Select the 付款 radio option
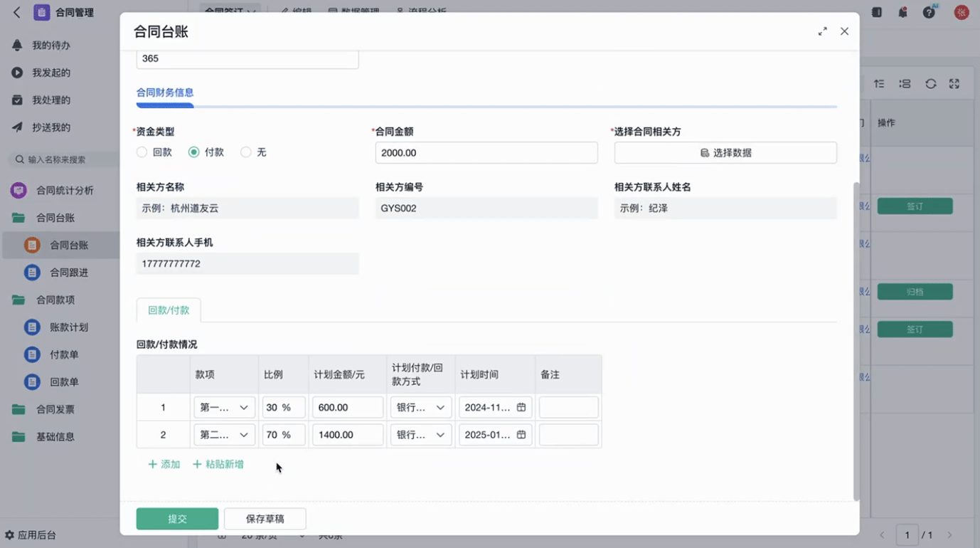Image resolution: width=980 pixels, height=548 pixels. coord(193,152)
